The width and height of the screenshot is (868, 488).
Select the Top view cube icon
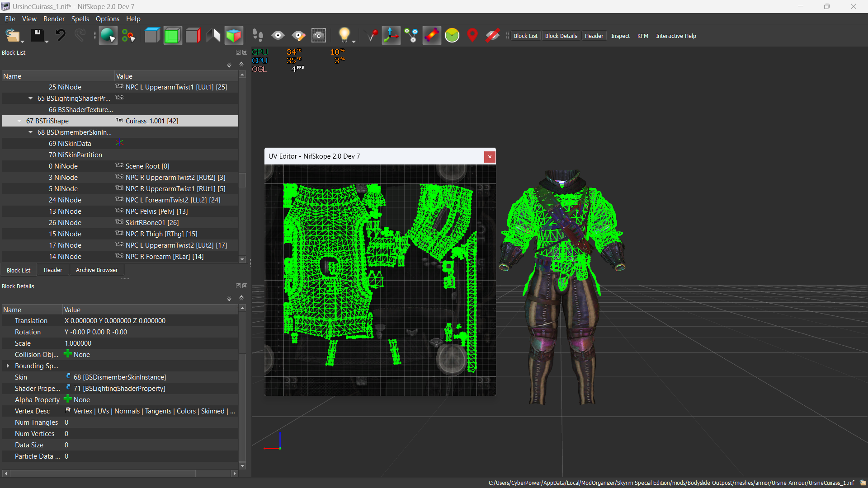pyautogui.click(x=152, y=36)
